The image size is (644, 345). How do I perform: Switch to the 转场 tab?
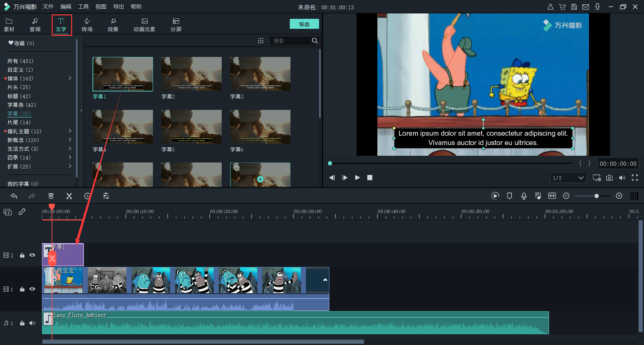pyautogui.click(x=87, y=25)
